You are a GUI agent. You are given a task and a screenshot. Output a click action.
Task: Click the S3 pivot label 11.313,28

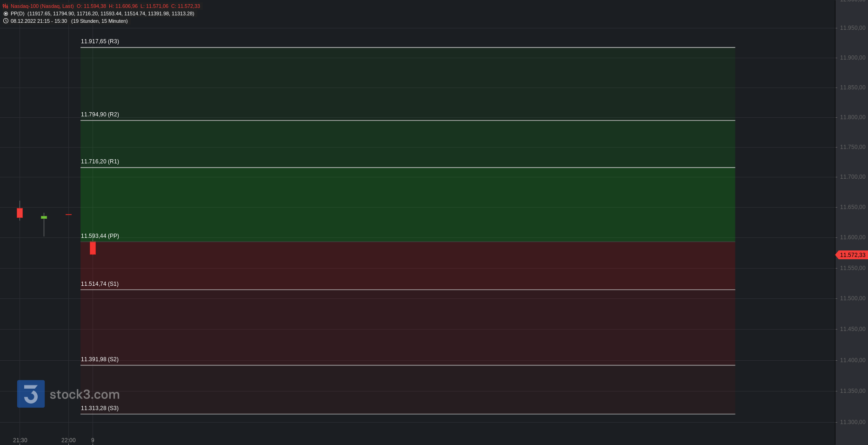[x=100, y=408]
